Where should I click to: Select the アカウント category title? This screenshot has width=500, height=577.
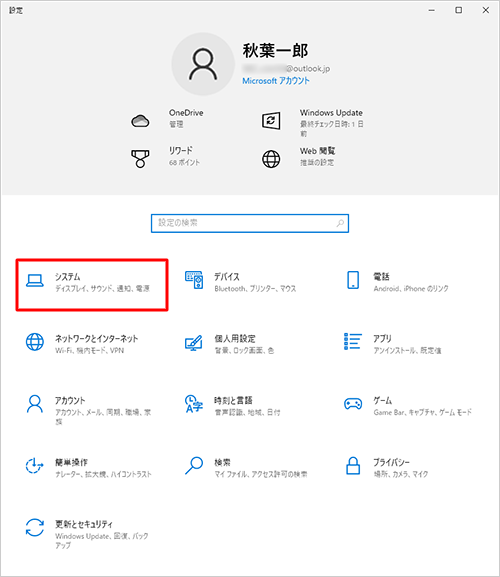pyautogui.click(x=70, y=400)
